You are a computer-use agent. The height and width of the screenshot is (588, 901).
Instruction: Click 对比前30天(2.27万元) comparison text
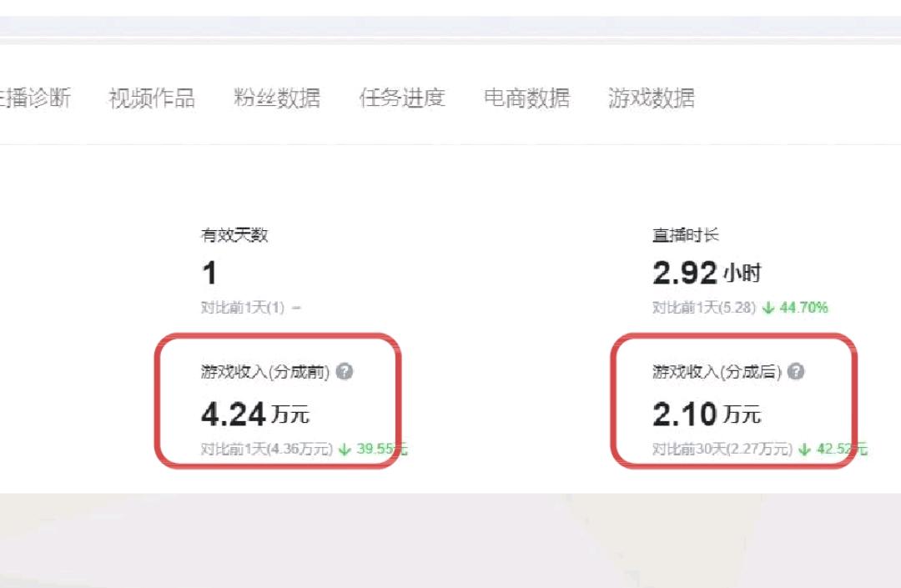722,449
